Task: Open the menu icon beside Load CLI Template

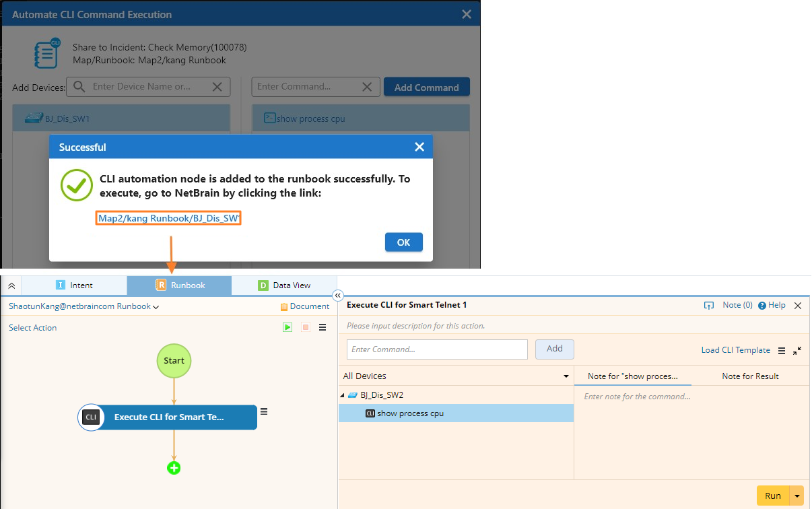Action: [x=782, y=351]
